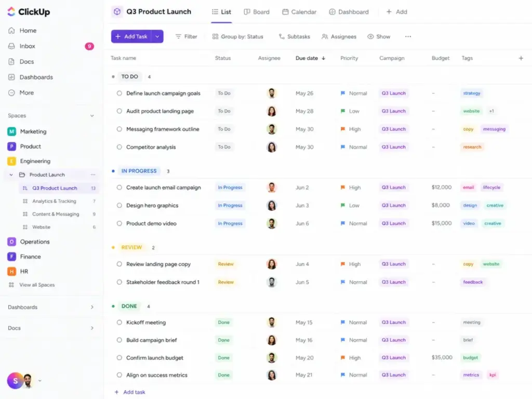
Task: Mark Competitor analysis complete
Action: (119, 147)
